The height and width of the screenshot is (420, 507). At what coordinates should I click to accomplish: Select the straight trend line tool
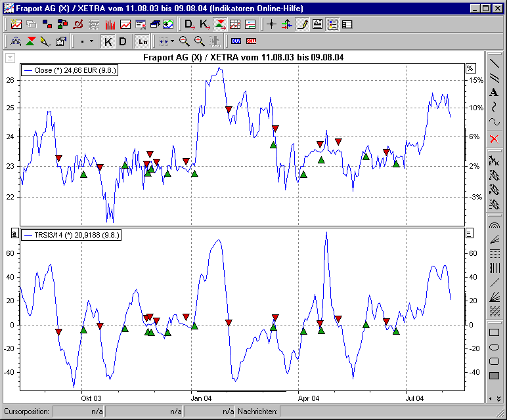tap(495, 64)
